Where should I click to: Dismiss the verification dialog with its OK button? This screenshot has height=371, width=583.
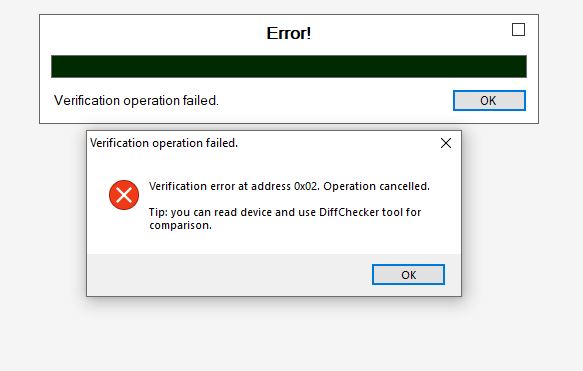pyautogui.click(x=408, y=275)
